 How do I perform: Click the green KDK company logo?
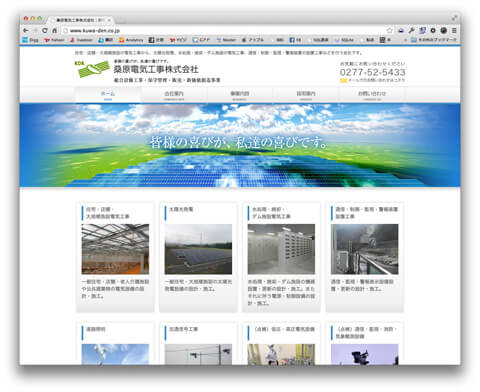(x=92, y=69)
